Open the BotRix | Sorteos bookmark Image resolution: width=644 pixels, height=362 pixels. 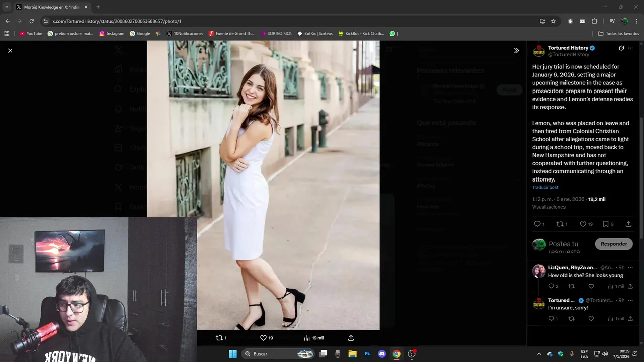point(315,34)
